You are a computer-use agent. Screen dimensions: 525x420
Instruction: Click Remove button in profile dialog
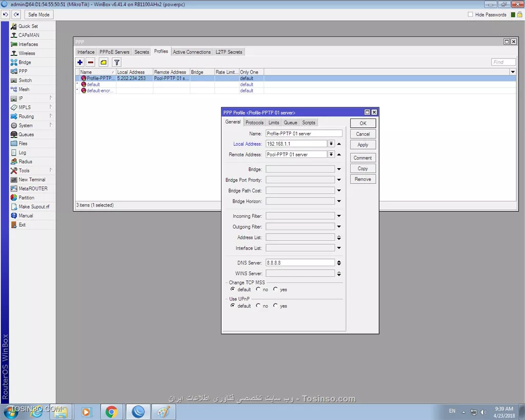click(x=363, y=179)
